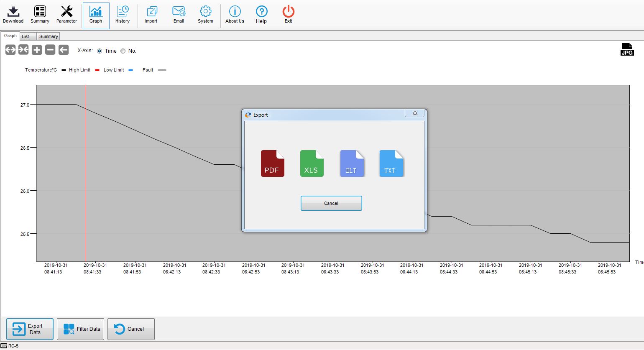Close the Export dialog window
644x350 pixels.
point(415,113)
